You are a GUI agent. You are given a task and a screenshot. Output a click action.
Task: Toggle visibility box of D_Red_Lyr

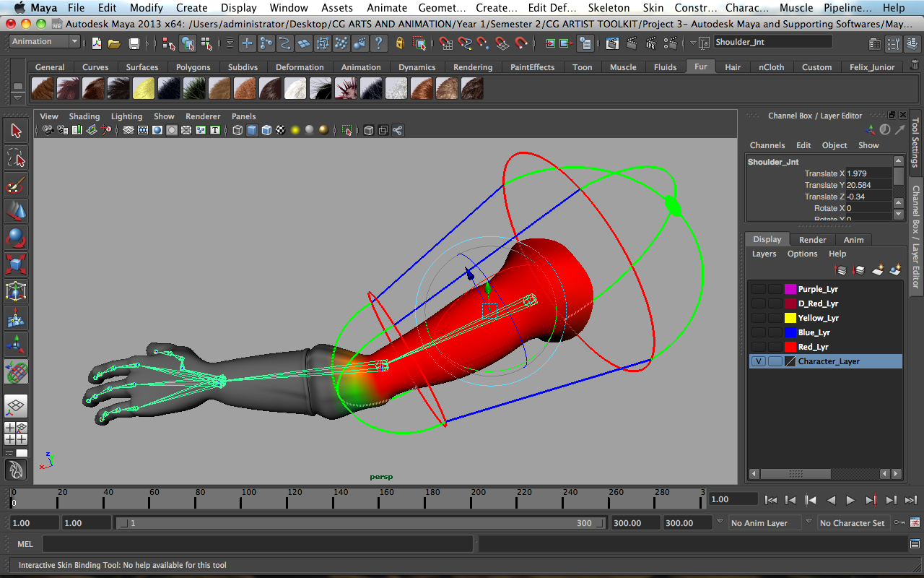pos(758,303)
